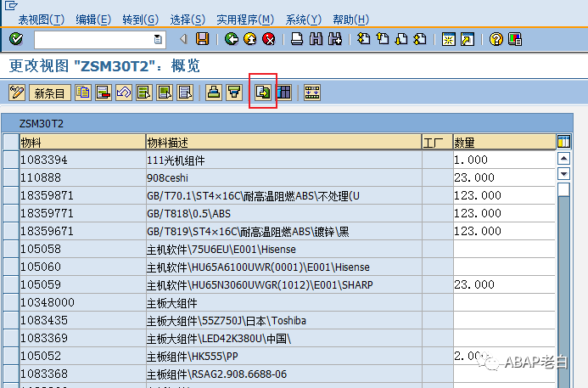
Task: Select the row of material 18359871
Action: [x=11, y=195]
